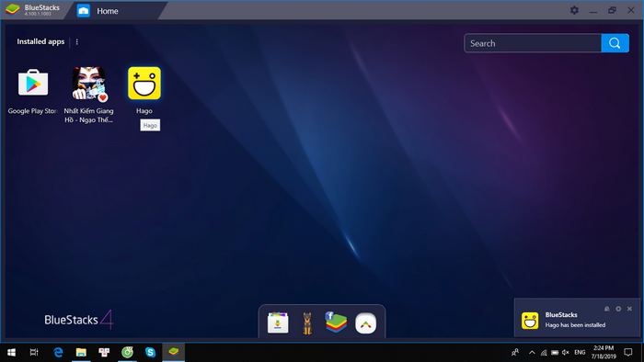Open the Google Play Store app
The image size is (644, 362).
[x=33, y=83]
